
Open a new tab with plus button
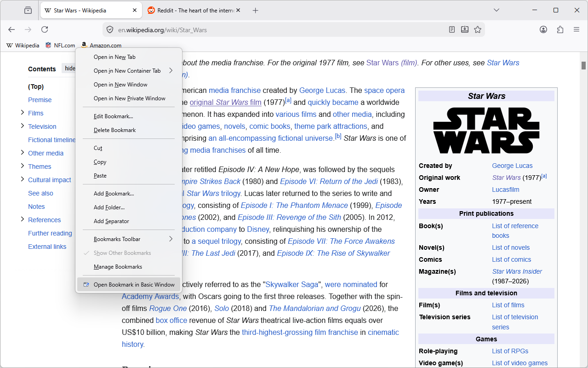tap(256, 10)
